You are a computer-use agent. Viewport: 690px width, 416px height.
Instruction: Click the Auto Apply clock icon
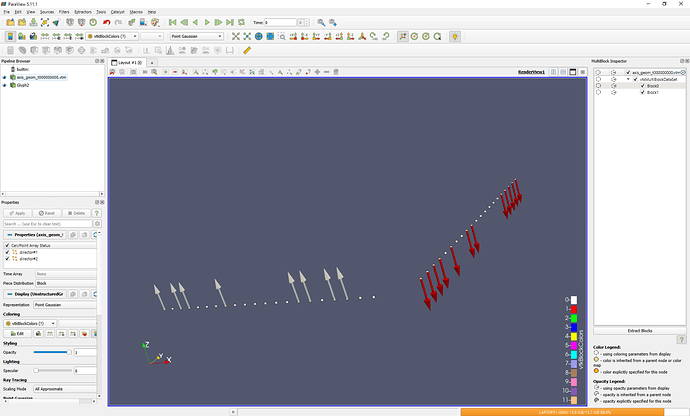coord(93,22)
